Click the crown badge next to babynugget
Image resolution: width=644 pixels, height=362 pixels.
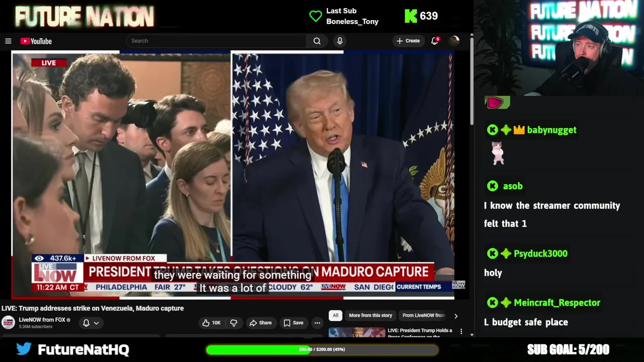[519, 130]
